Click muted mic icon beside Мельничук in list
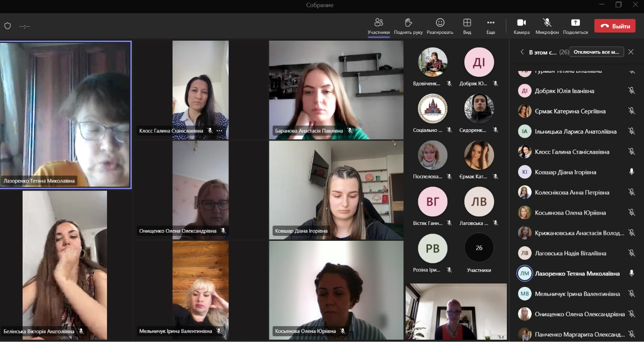 pos(632,294)
